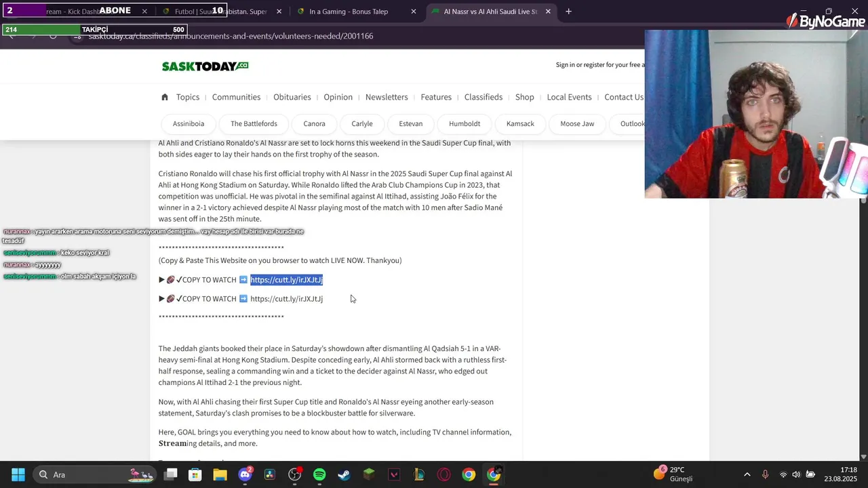Close the Al Nassr vs Al Ahli tab

coord(548,12)
